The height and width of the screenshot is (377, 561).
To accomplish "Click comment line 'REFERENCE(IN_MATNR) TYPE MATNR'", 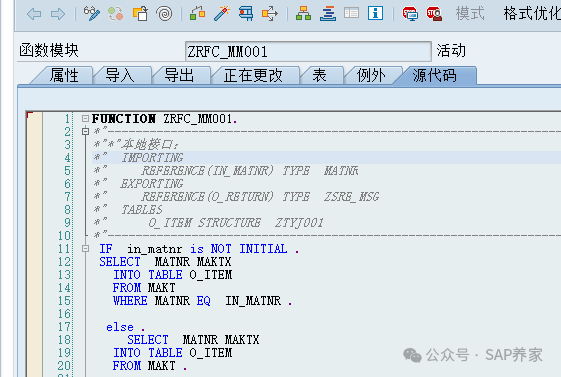I will 250,171.
